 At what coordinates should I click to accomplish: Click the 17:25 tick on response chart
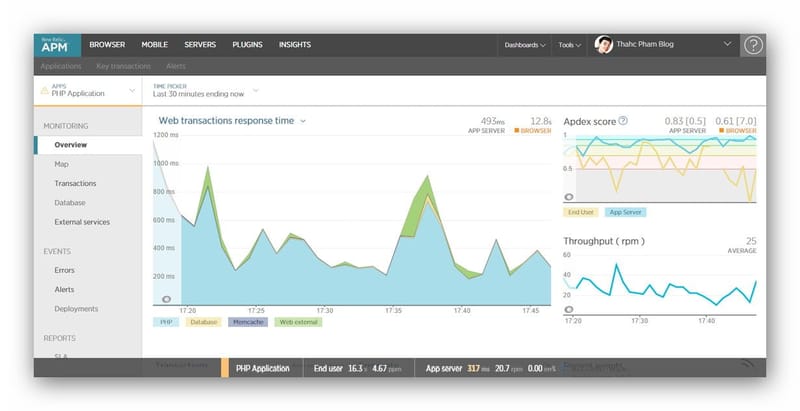point(256,311)
